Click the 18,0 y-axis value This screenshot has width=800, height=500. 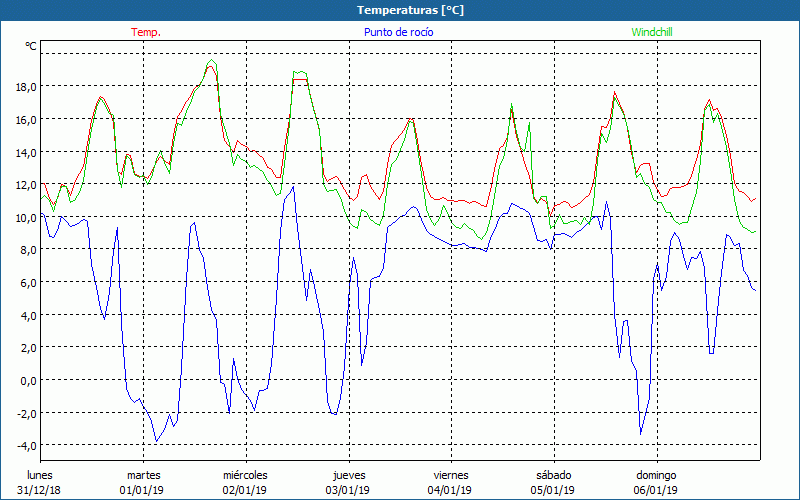click(x=26, y=87)
